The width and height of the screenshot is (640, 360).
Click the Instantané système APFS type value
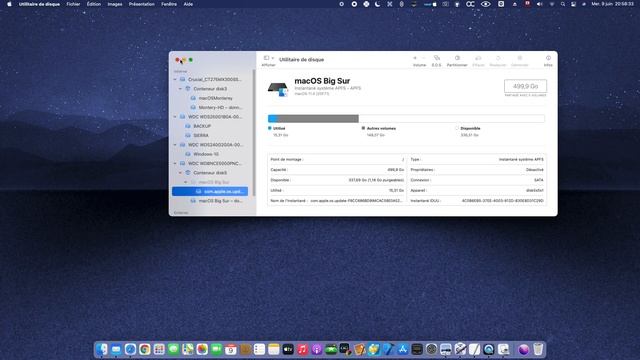coord(521,160)
